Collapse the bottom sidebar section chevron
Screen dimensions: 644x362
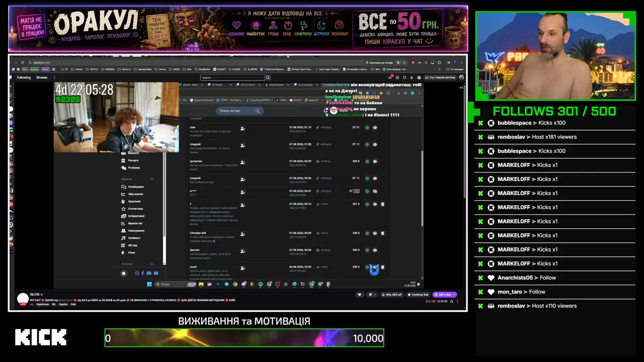152,264
